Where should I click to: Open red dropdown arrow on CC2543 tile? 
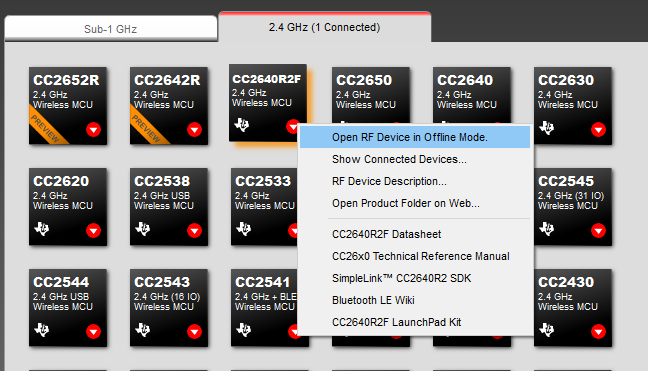click(x=194, y=331)
